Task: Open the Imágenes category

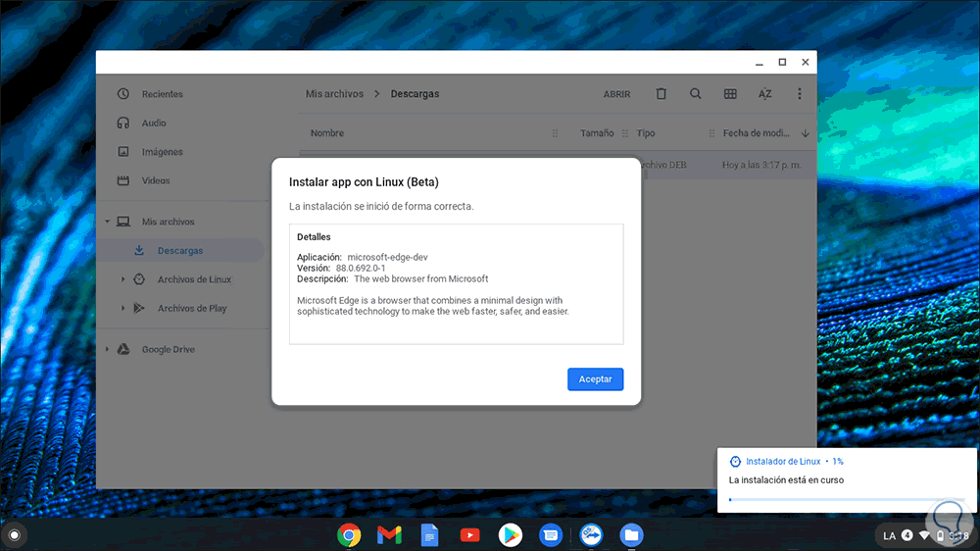Action: coord(162,151)
